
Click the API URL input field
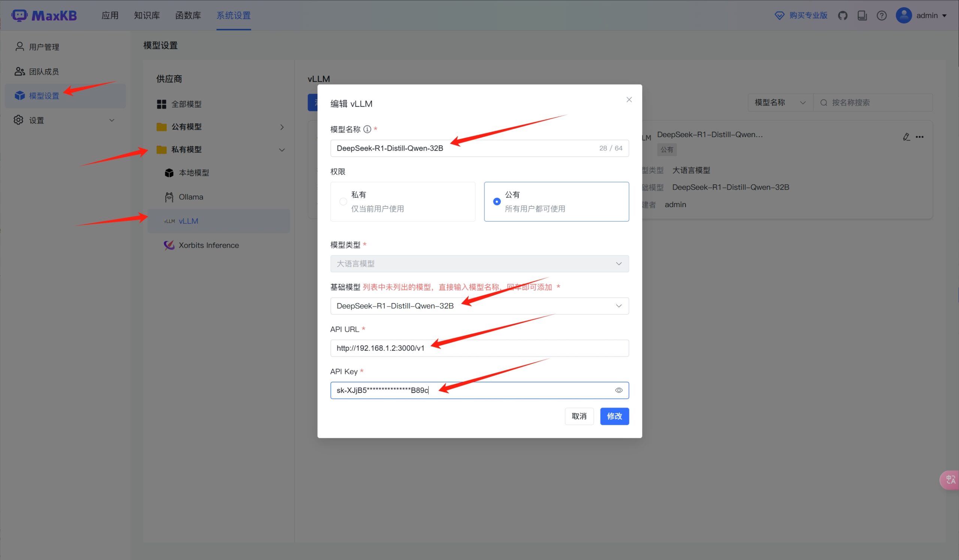click(479, 348)
